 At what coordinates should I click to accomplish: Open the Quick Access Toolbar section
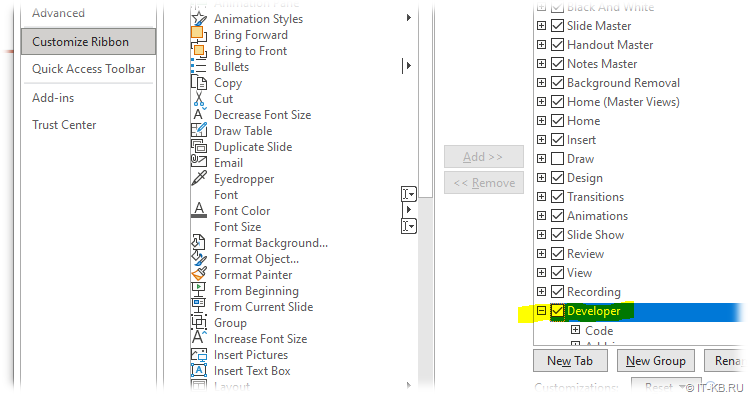coord(89,69)
